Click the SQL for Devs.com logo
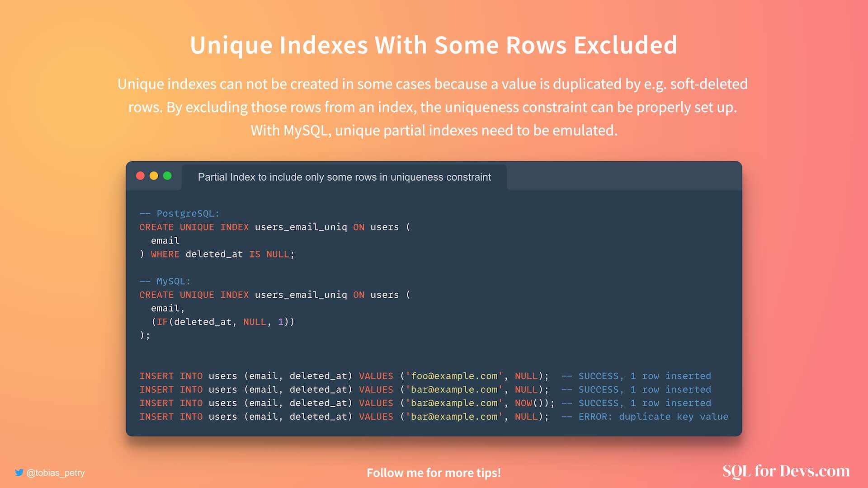Viewport: 868px width, 488px height. pos(786,471)
